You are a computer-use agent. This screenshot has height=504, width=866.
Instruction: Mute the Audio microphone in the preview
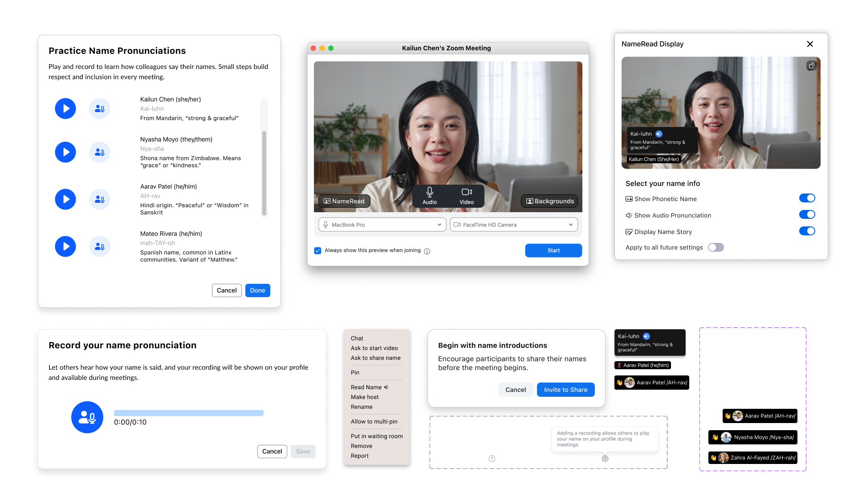pyautogui.click(x=429, y=196)
